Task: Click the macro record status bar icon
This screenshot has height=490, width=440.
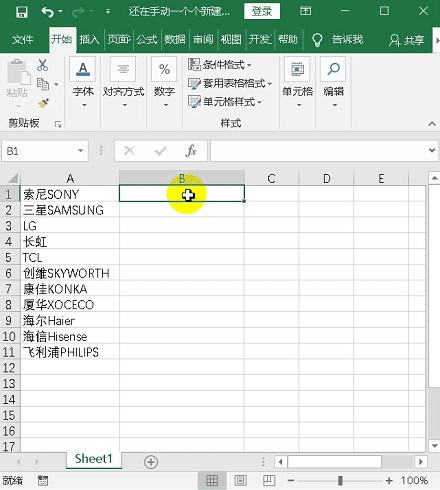Action: click(43, 481)
